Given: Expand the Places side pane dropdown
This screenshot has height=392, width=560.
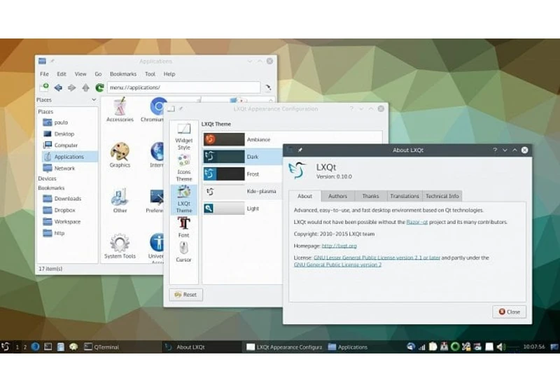Looking at the screenshot, I should click(94, 99).
